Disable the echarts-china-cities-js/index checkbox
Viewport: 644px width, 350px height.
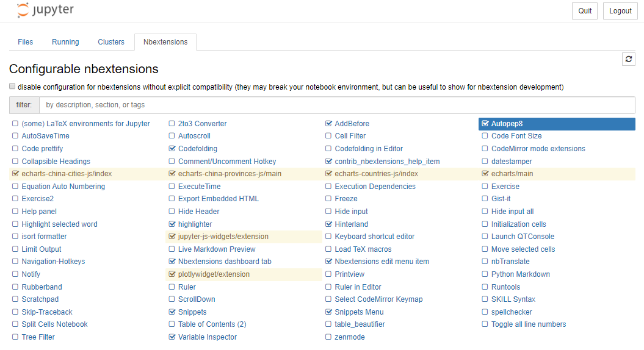pos(15,174)
